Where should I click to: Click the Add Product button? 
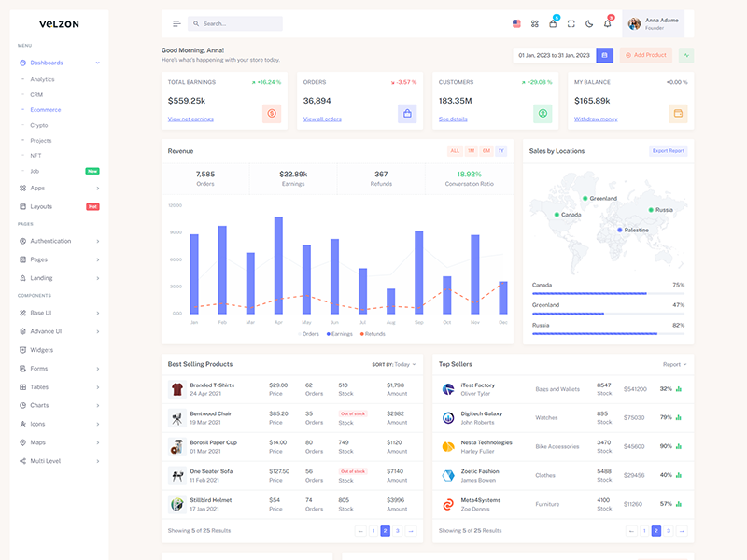click(x=646, y=55)
